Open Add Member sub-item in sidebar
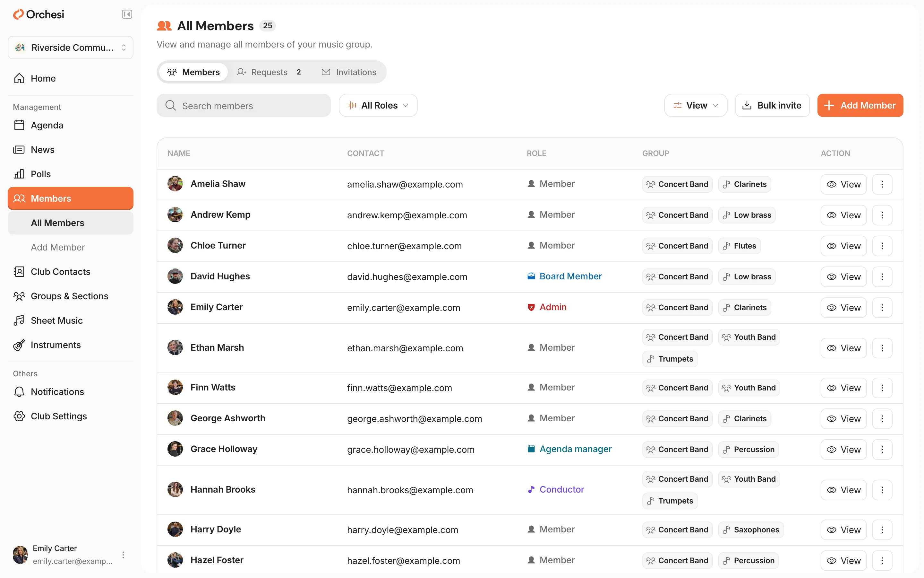The height and width of the screenshot is (578, 924). (x=70, y=247)
